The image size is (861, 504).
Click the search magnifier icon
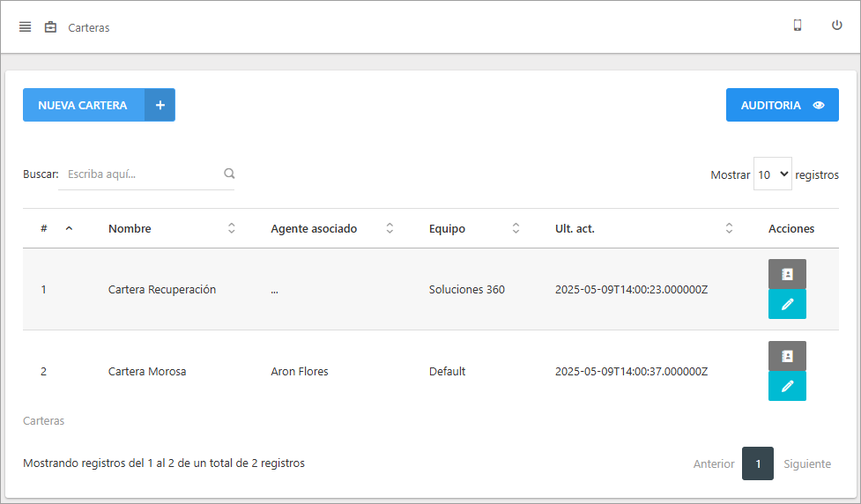point(229,174)
